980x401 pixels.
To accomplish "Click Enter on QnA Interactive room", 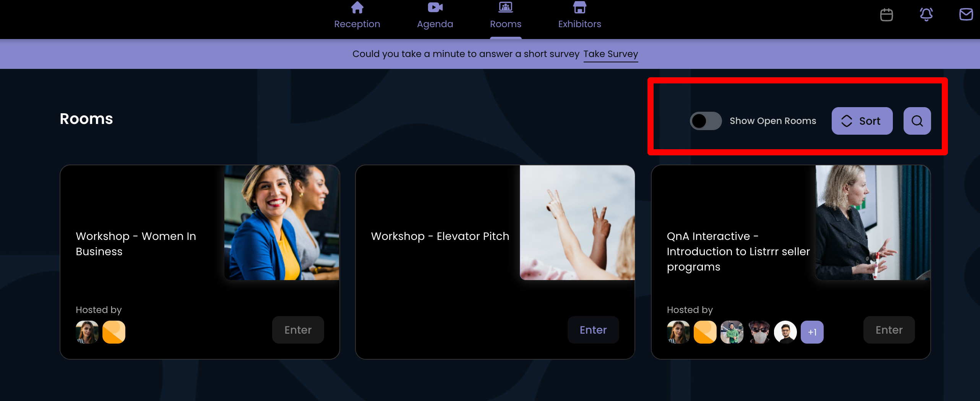I will (889, 330).
